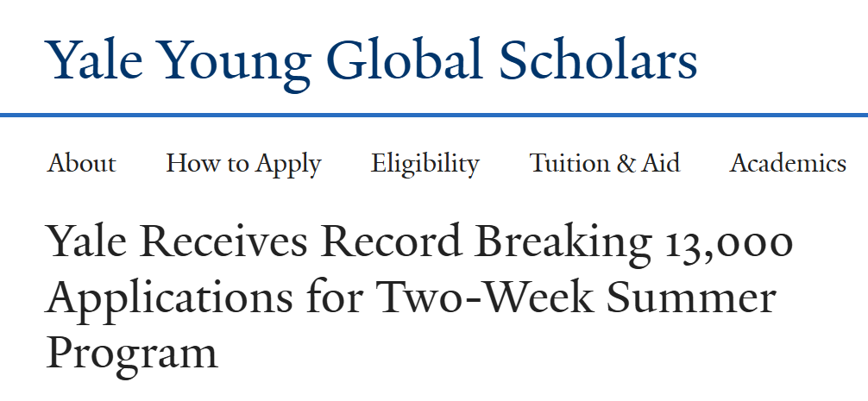Click the word 'Global' in the site header
The image size is (868, 401).
[406, 60]
